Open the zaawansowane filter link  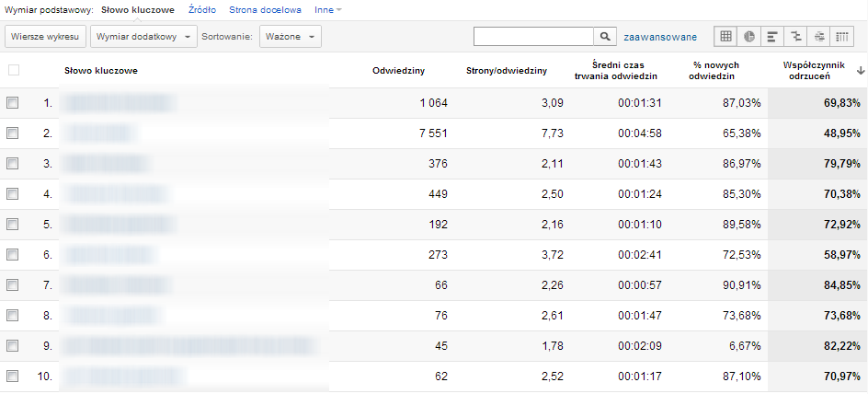click(x=659, y=37)
